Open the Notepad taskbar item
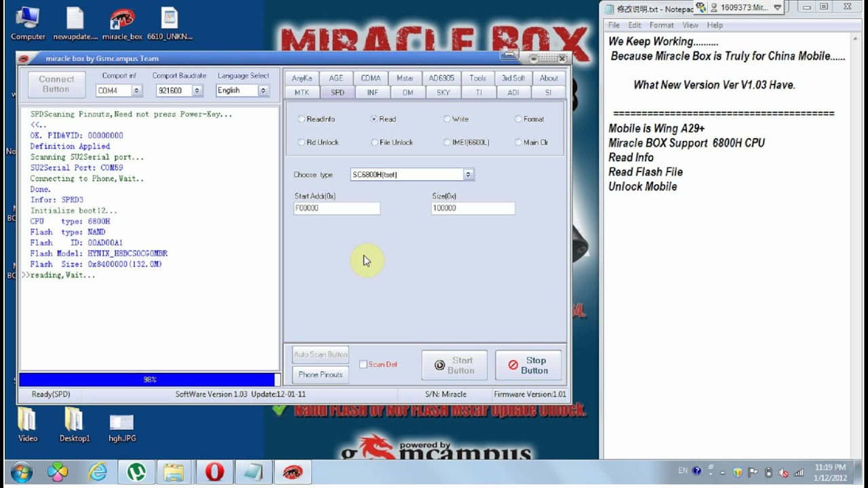Screen dimensions: 868x488 click(253, 472)
